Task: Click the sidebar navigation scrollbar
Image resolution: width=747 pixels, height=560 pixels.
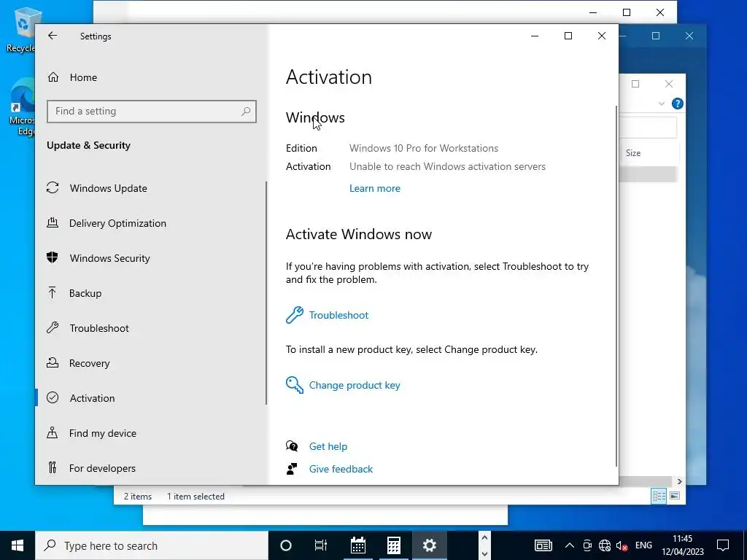Action: pos(266,293)
